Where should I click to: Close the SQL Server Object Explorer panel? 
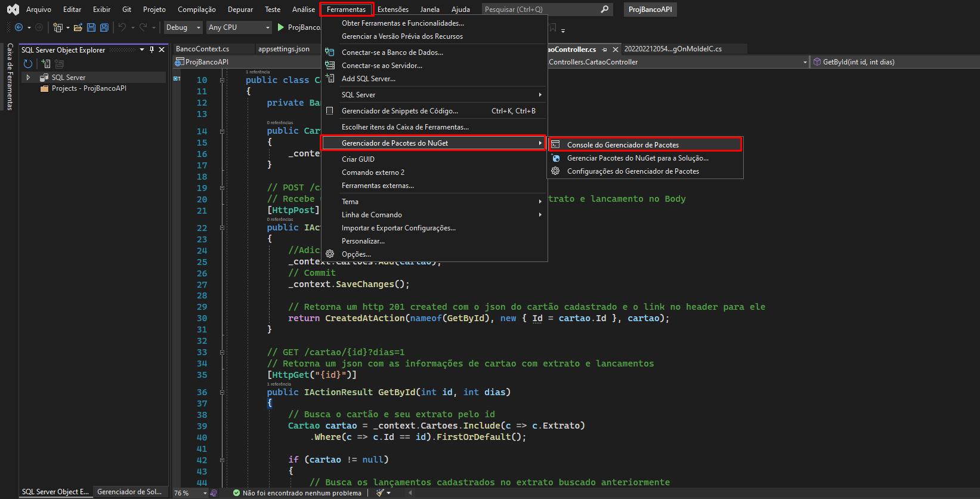pos(162,50)
